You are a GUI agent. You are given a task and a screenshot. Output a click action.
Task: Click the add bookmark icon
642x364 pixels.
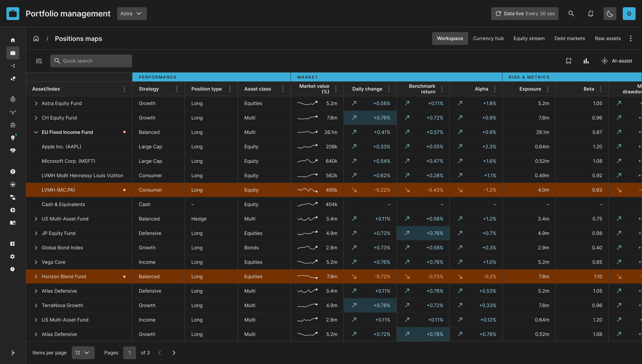(568, 61)
